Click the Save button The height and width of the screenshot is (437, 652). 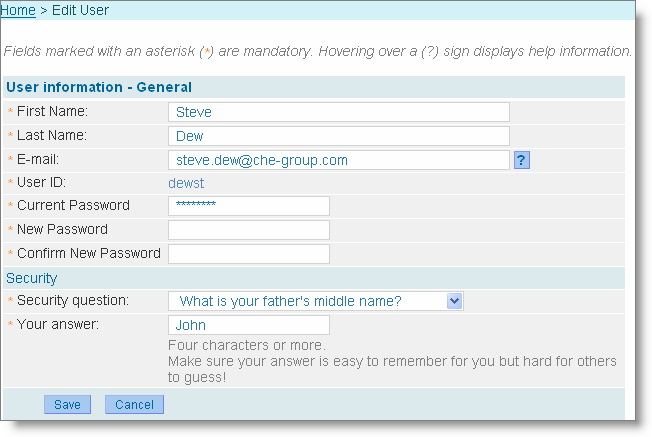(x=67, y=405)
